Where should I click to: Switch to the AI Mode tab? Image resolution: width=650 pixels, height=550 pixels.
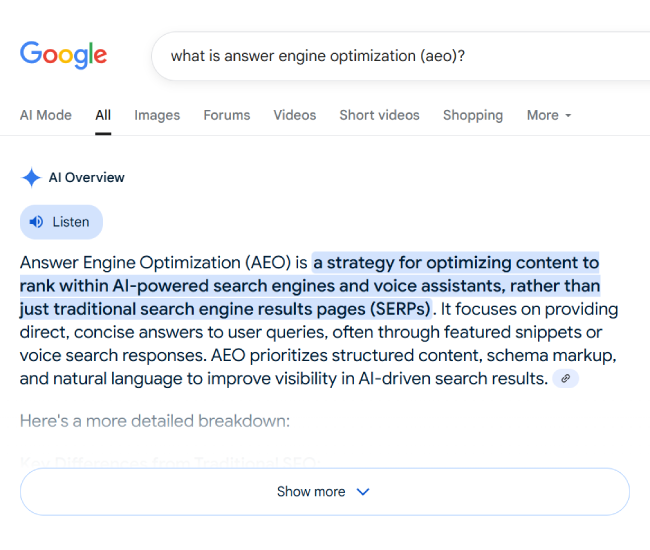pos(46,115)
